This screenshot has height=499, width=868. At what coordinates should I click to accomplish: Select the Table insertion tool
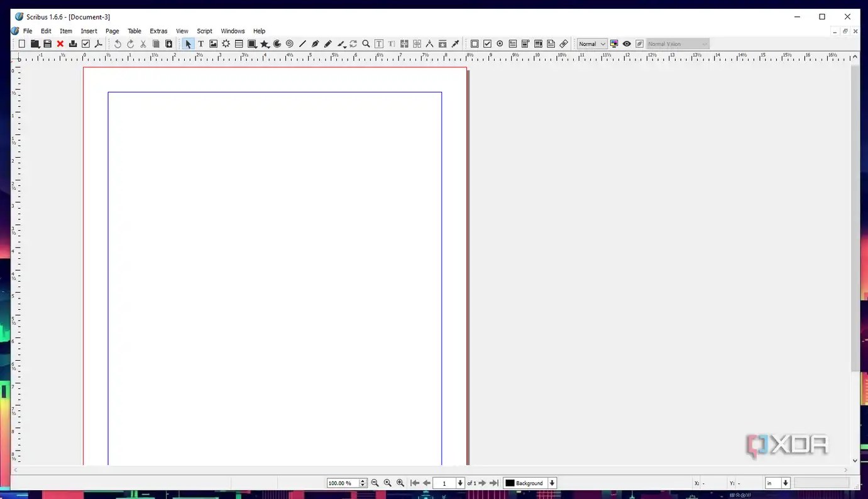coord(239,44)
